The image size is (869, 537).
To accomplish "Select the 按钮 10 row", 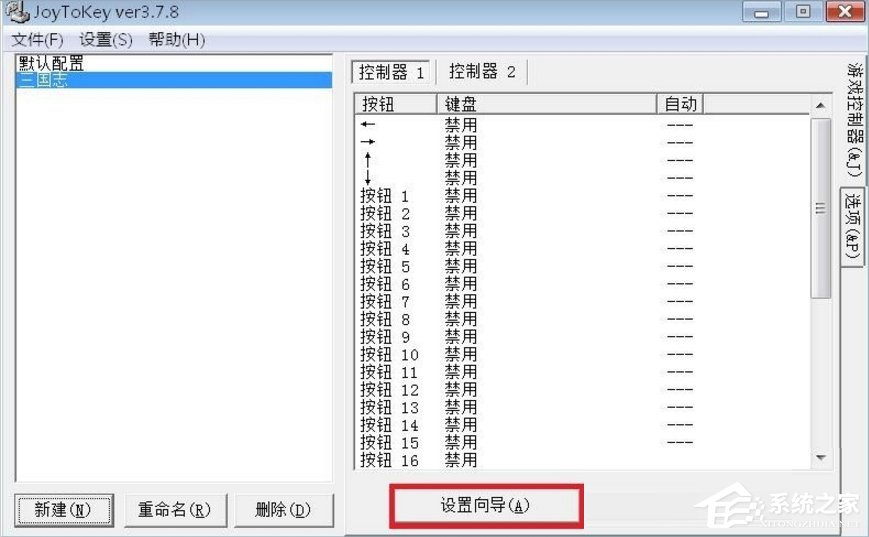I will (x=582, y=355).
